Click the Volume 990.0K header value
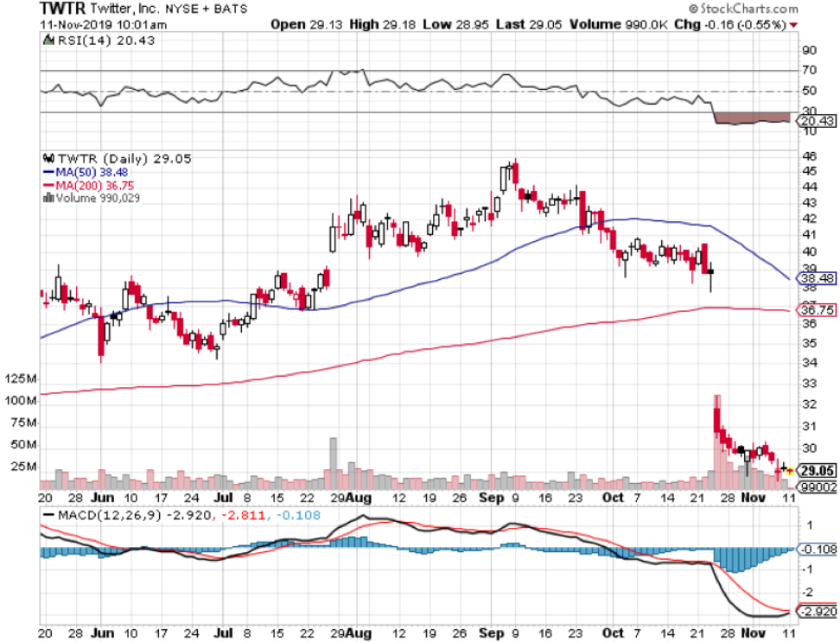The width and height of the screenshot is (840, 642). [x=618, y=25]
